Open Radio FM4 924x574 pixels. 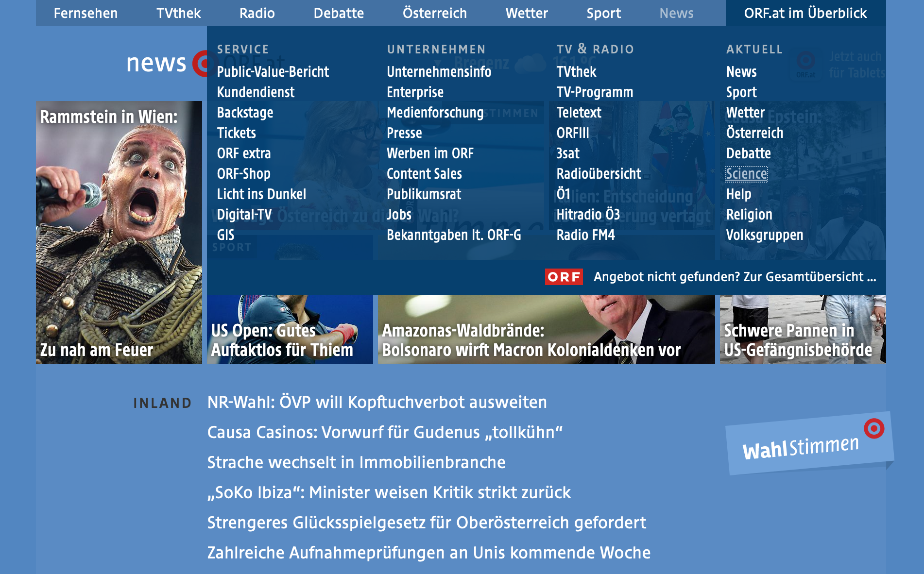pos(585,235)
